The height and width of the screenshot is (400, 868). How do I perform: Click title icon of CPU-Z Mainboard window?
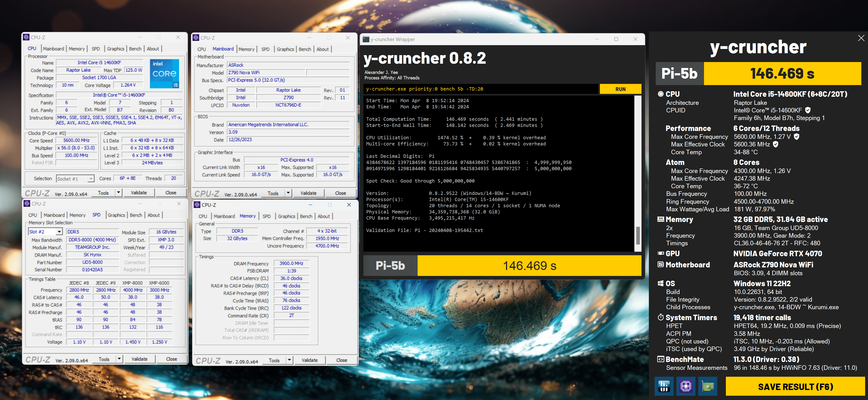click(x=196, y=38)
